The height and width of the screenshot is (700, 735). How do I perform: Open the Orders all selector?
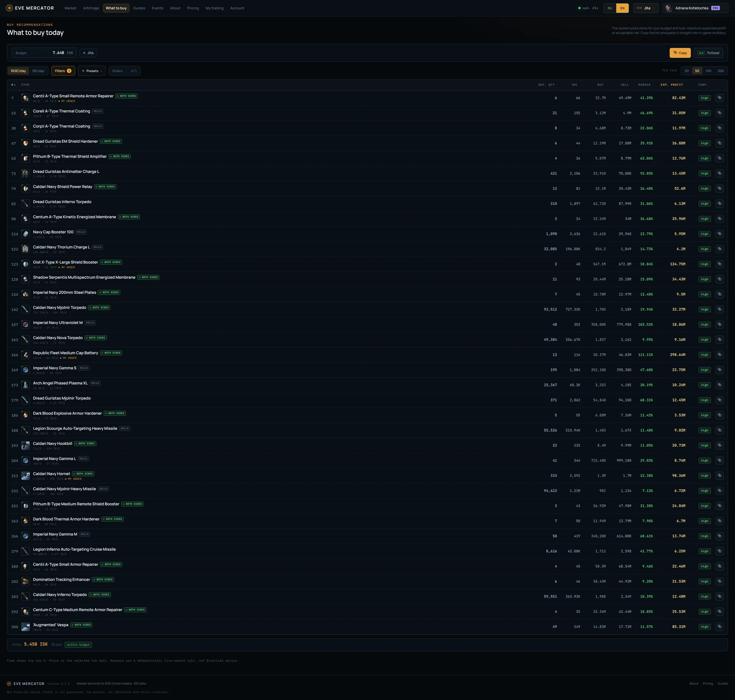(125, 71)
